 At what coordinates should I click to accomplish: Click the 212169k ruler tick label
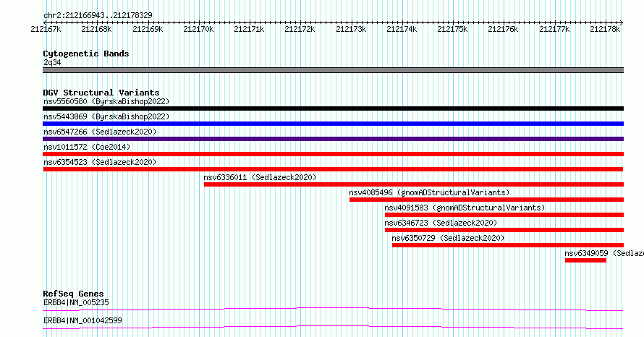tap(148, 29)
